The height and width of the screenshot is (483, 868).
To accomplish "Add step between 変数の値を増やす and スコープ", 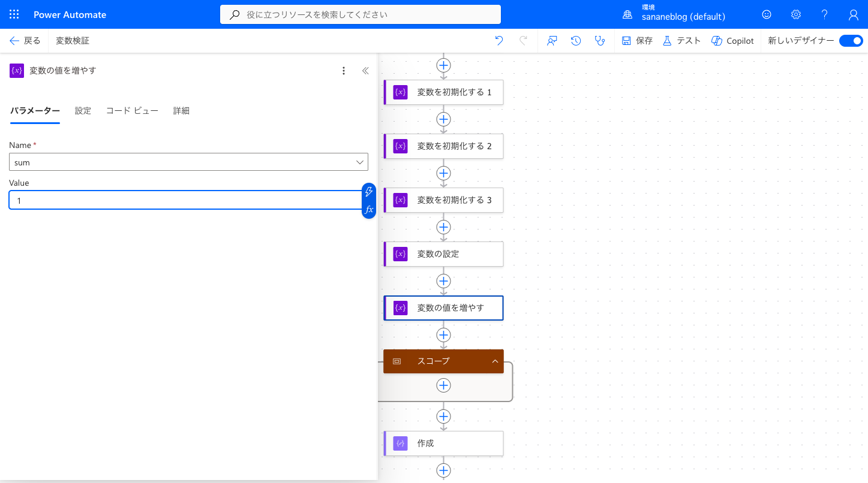I will (x=443, y=335).
